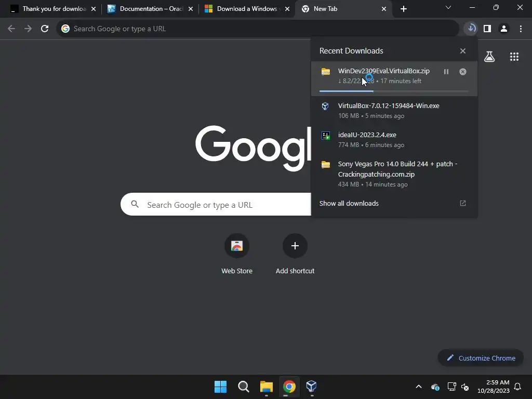This screenshot has width=532, height=399.
Task: Open the Windows Start menu
Action: click(220, 387)
